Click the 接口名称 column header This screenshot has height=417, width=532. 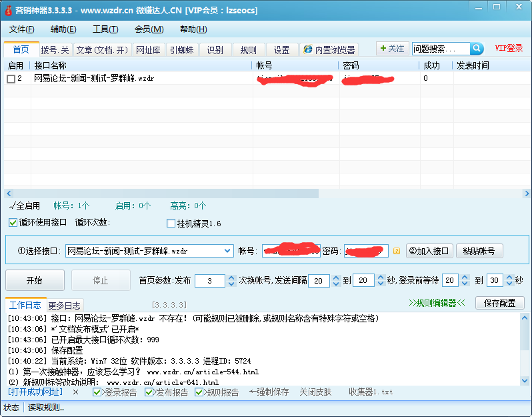tap(141, 65)
